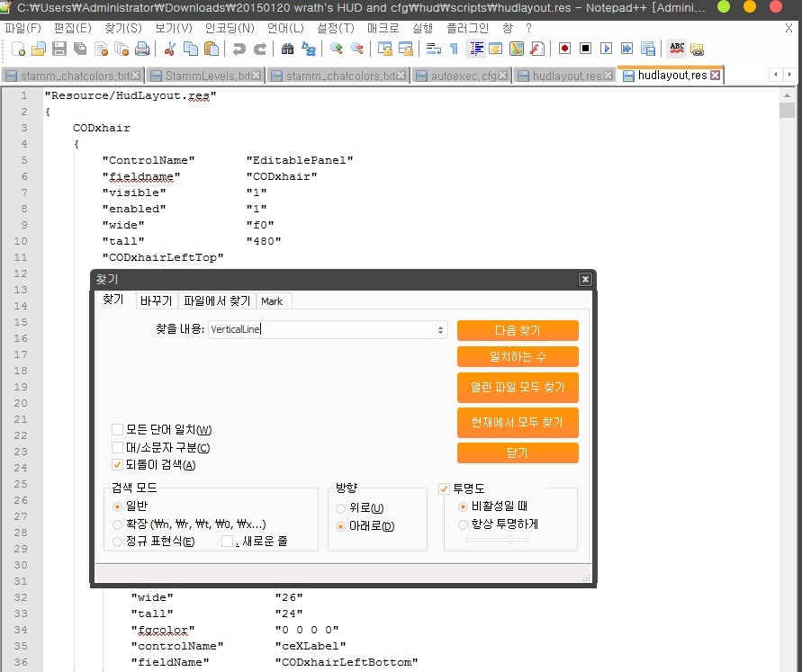Open Find with the binoculars icon
The width and height of the screenshot is (802, 672).
[x=288, y=49]
